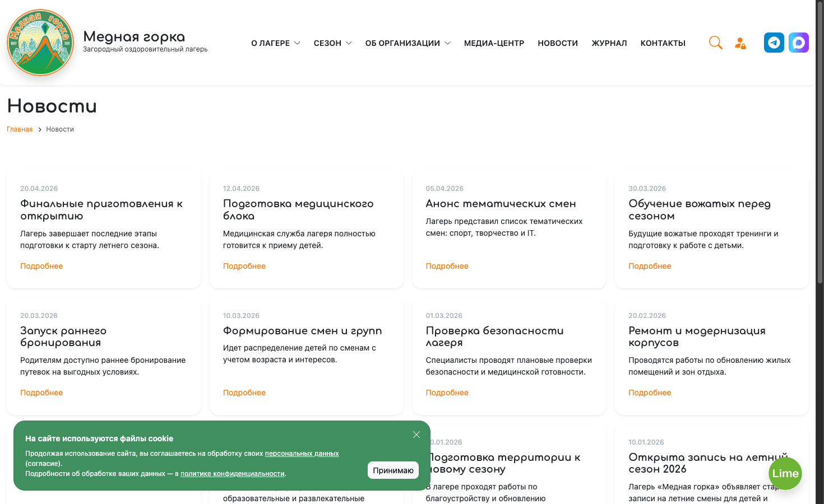This screenshot has width=824, height=504.
Task: Expand the ОБ ОРГАНИЗАЦИИ dropdown menu
Action: [x=408, y=43]
